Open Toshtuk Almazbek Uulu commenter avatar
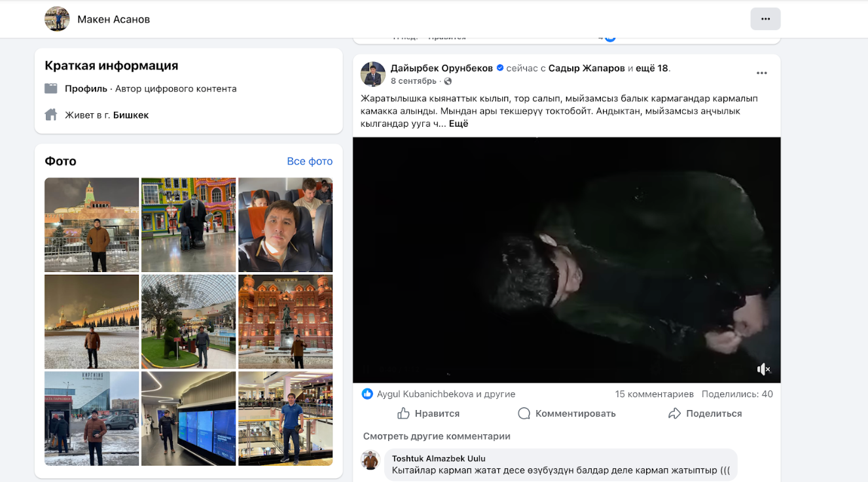Image resolution: width=868 pixels, height=482 pixels. (x=371, y=460)
